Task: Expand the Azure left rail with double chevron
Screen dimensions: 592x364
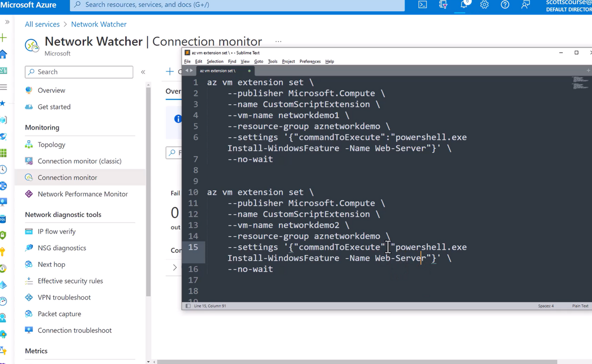Action: (7, 22)
